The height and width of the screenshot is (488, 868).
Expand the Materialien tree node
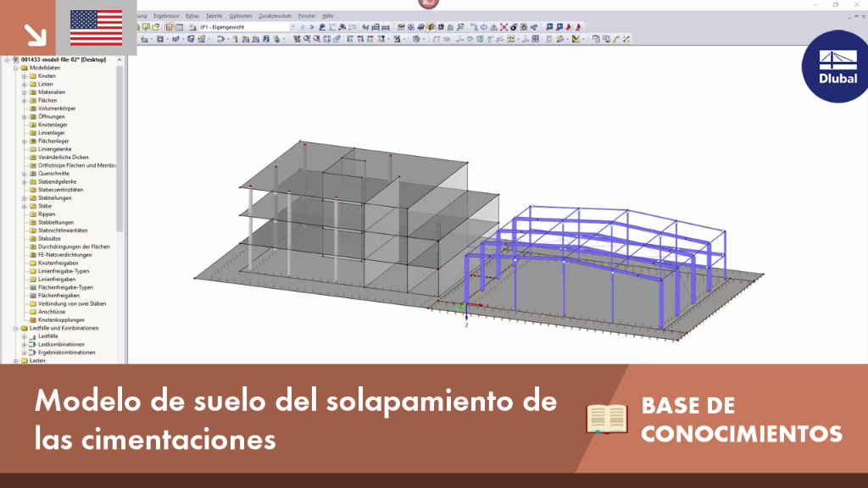[x=25, y=92]
